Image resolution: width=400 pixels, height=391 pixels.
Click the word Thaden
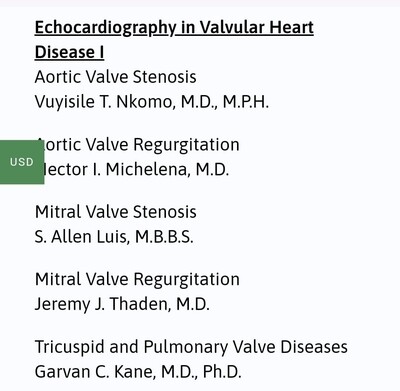(140, 304)
